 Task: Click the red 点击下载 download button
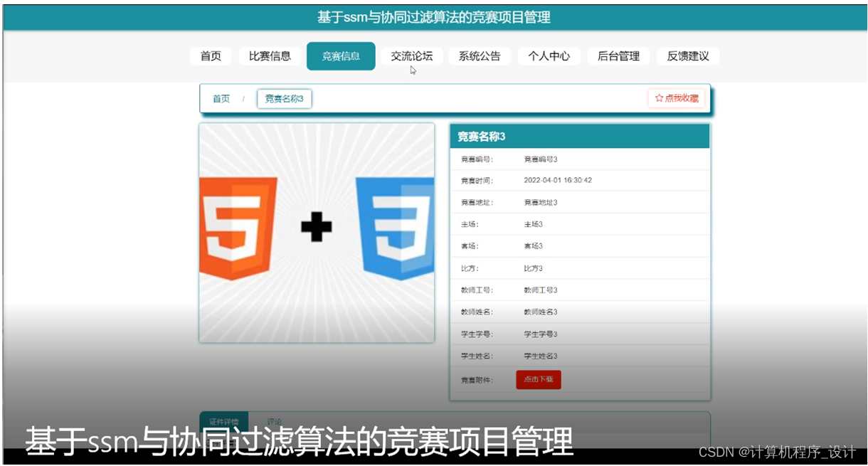click(x=539, y=380)
